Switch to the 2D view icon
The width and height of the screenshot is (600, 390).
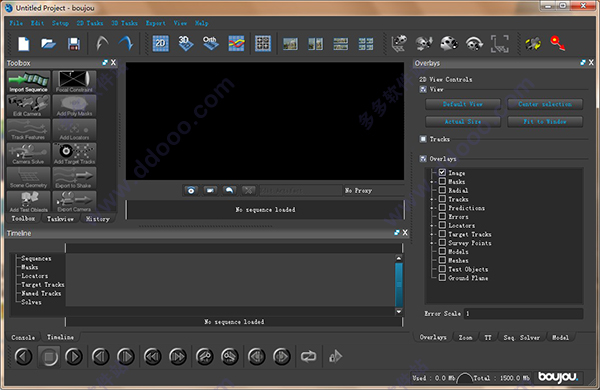pyautogui.click(x=161, y=43)
